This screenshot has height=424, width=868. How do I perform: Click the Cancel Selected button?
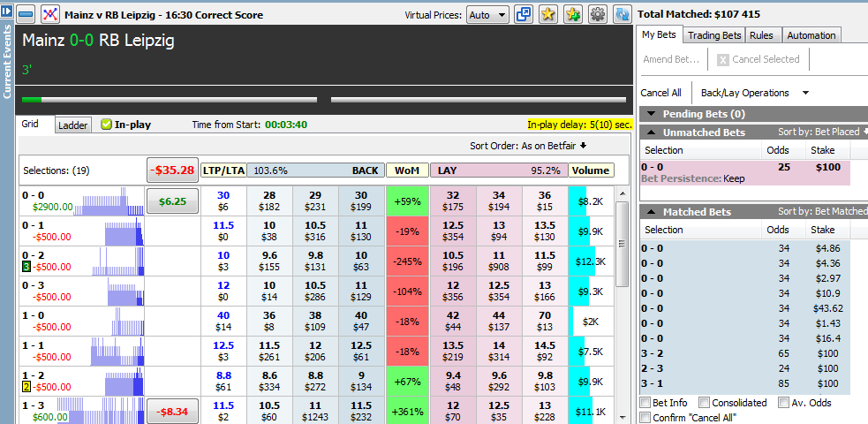click(759, 59)
